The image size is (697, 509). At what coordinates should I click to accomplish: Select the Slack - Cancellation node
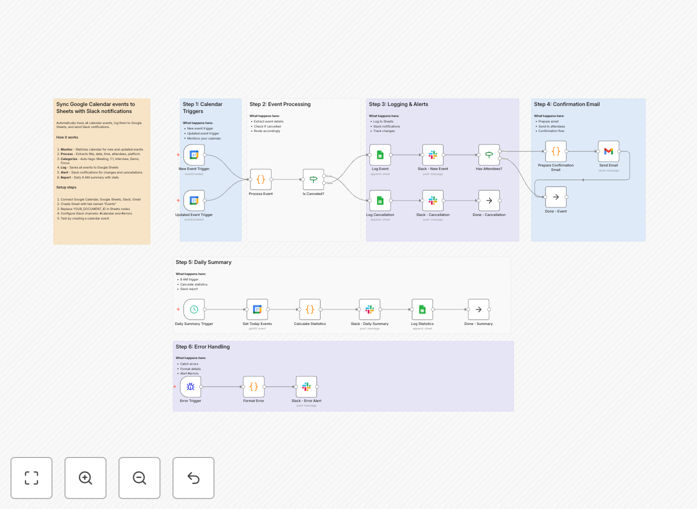(x=433, y=200)
